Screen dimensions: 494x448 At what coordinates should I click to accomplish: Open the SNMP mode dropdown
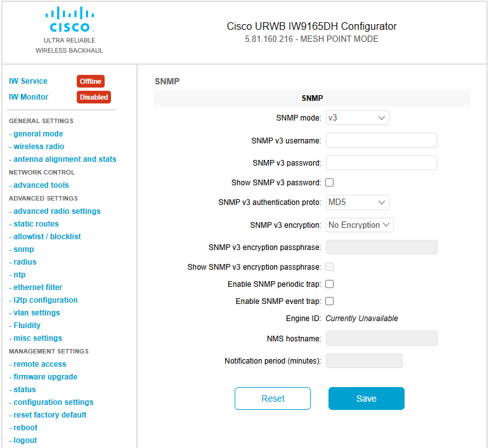click(x=357, y=117)
